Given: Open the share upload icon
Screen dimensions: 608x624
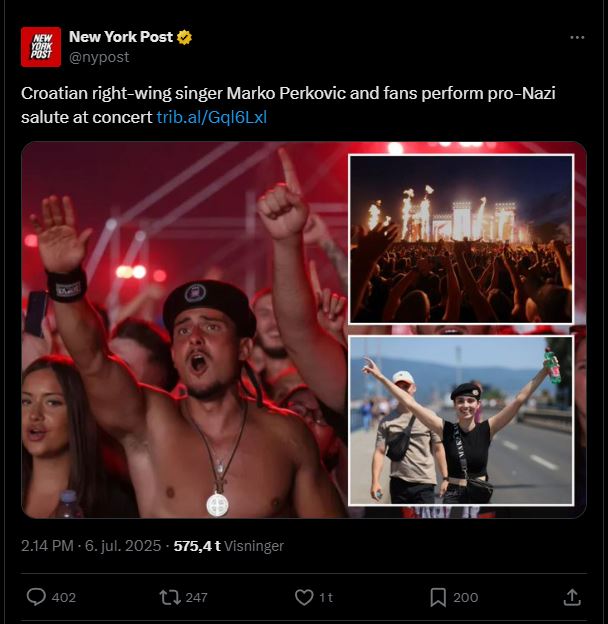Looking at the screenshot, I should (572, 597).
